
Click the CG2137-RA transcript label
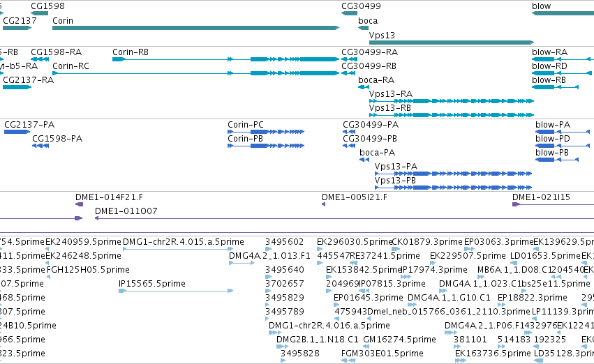click(28, 79)
